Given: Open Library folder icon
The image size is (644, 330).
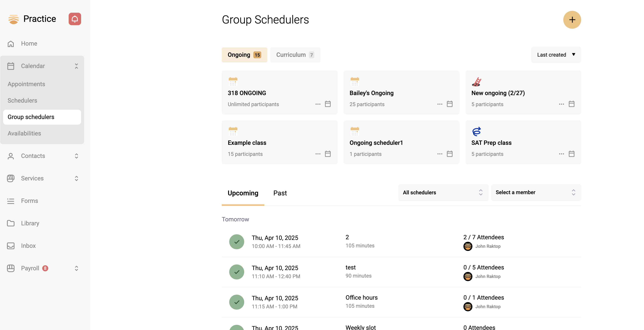Looking at the screenshot, I should coord(11,223).
